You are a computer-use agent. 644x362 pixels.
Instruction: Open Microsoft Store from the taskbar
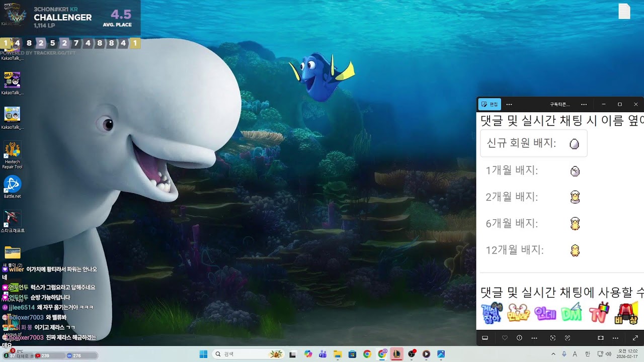click(x=352, y=354)
